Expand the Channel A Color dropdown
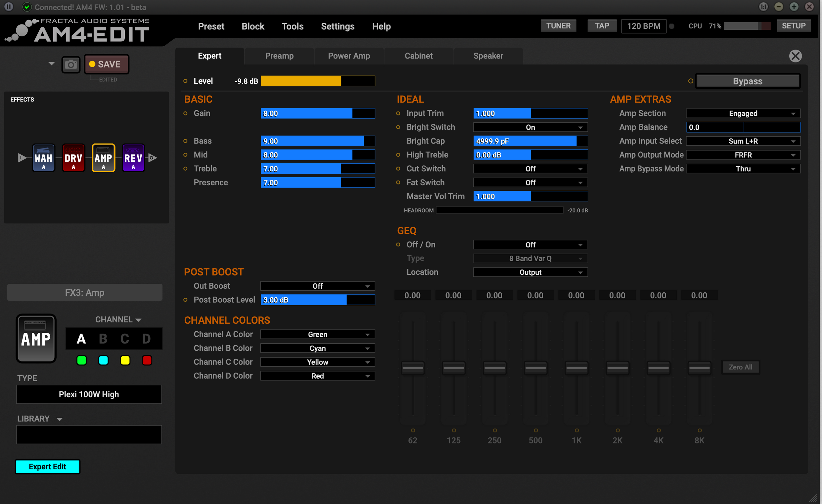822x504 pixels. 317,334
